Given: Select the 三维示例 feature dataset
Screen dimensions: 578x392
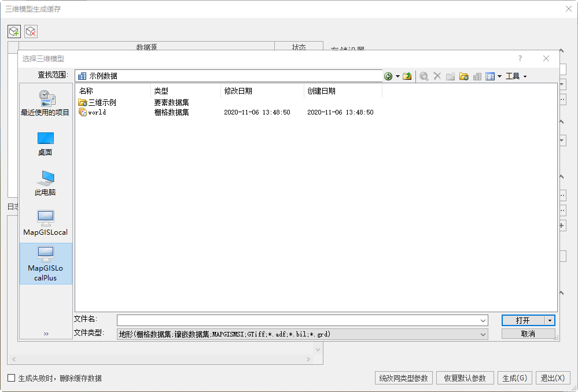Looking at the screenshot, I should tap(101, 102).
